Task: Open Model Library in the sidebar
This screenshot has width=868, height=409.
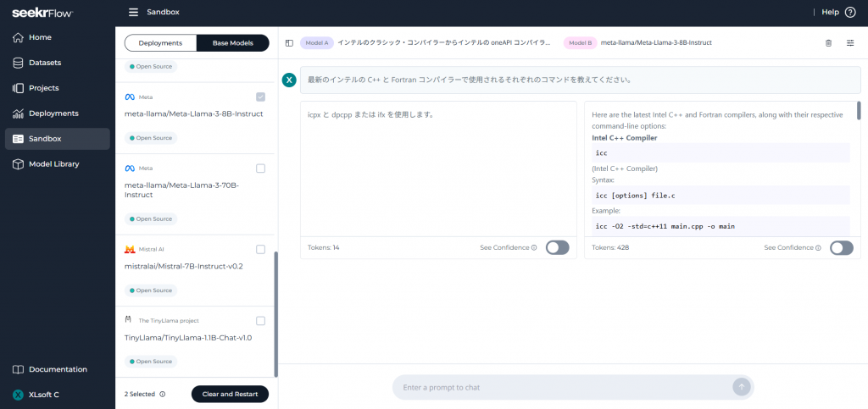Action: 58,164
